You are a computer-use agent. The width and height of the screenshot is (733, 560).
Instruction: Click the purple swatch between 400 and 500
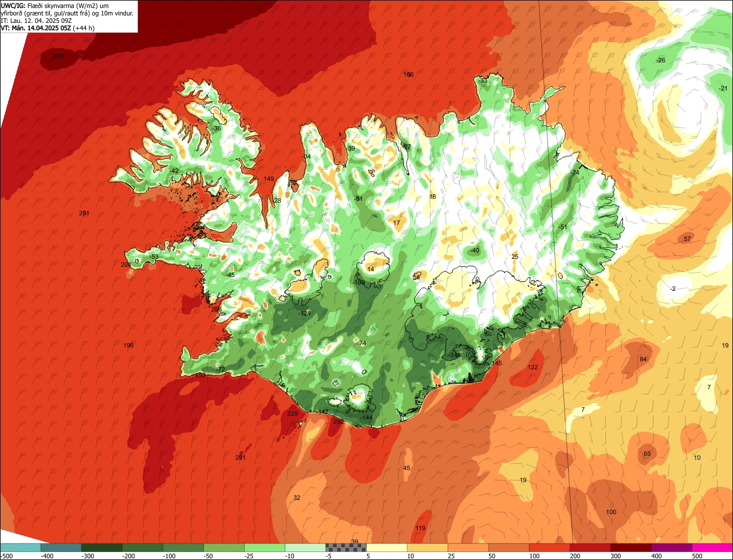pyautogui.click(x=671, y=548)
